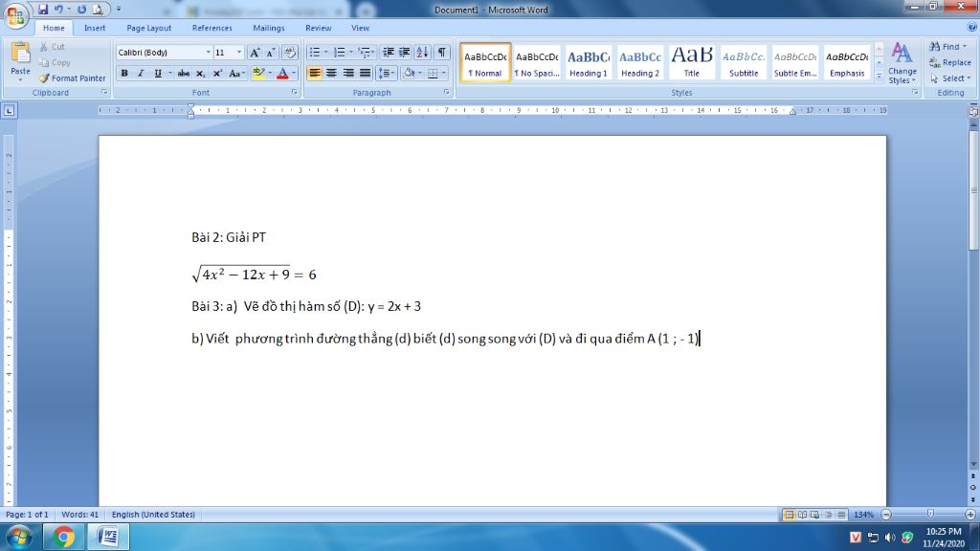Click the Format Painter brush
This screenshot has height=551, width=980.
[x=72, y=78]
